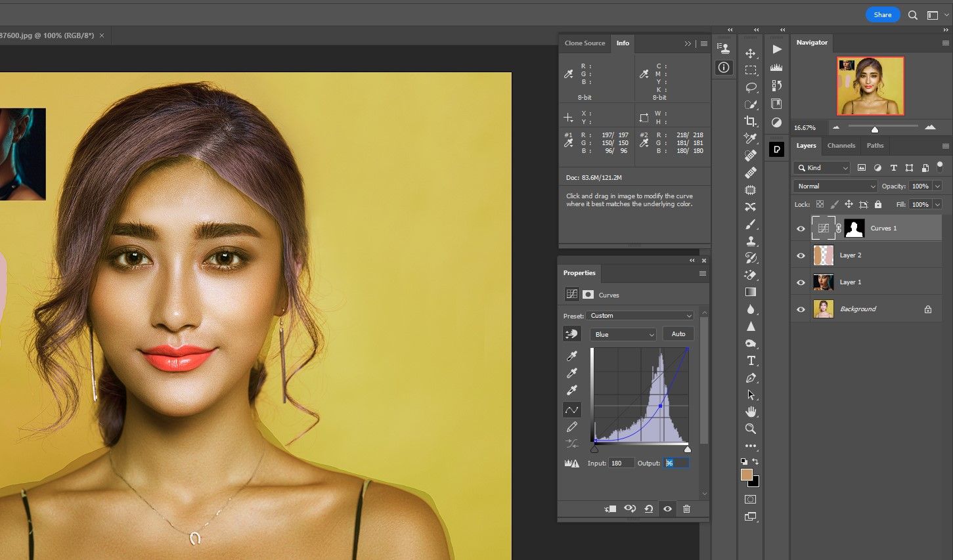Select the History Brush tool
The image size is (953, 560).
(x=751, y=258)
